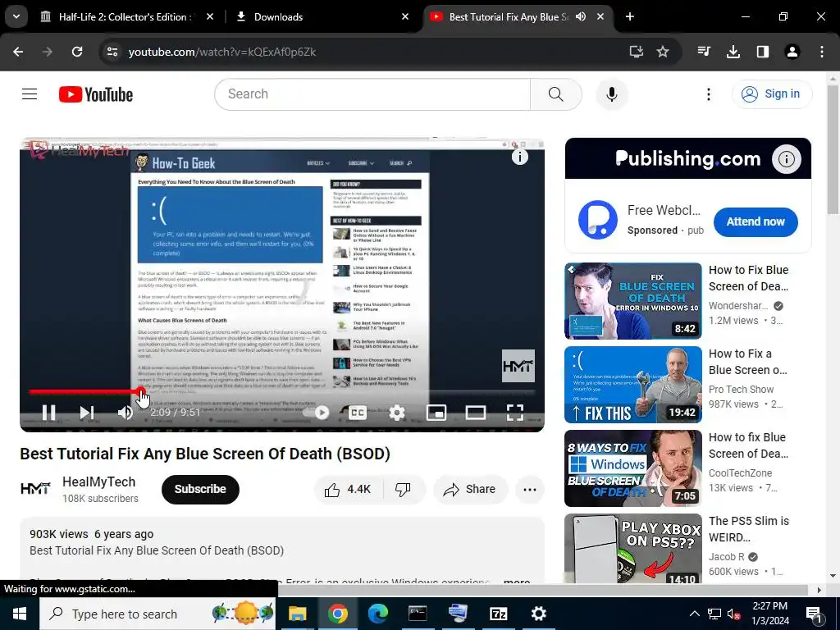
Task: Reload the current page
Action: [x=77, y=52]
